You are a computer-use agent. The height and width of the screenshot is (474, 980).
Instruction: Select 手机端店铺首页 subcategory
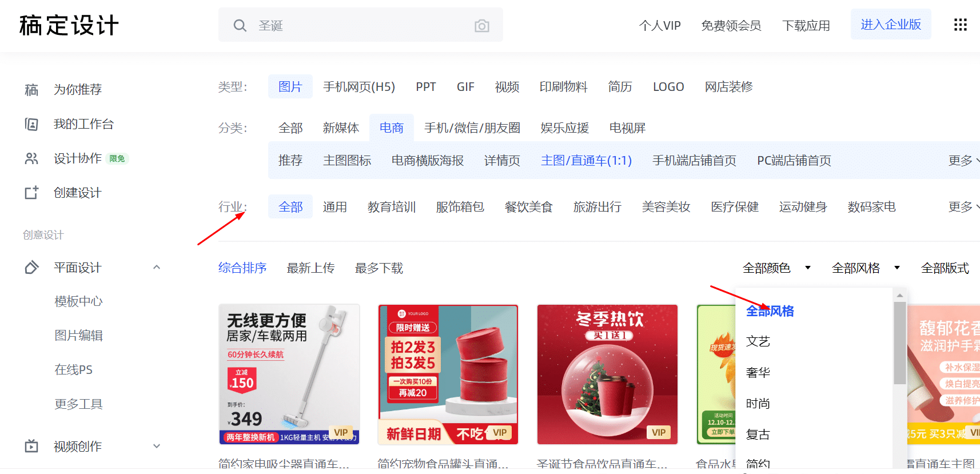[x=695, y=161]
